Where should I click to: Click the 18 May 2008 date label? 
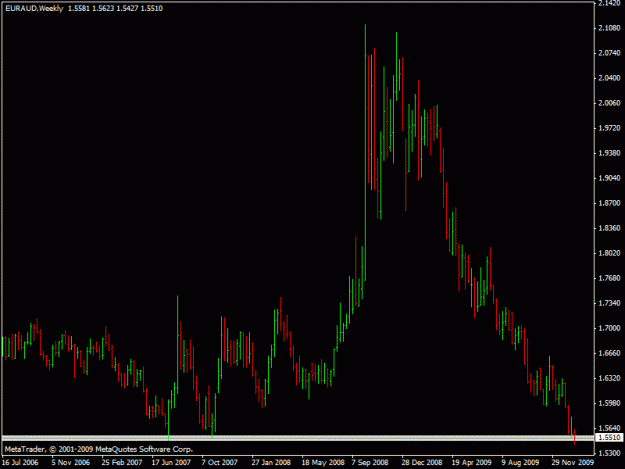(x=323, y=463)
